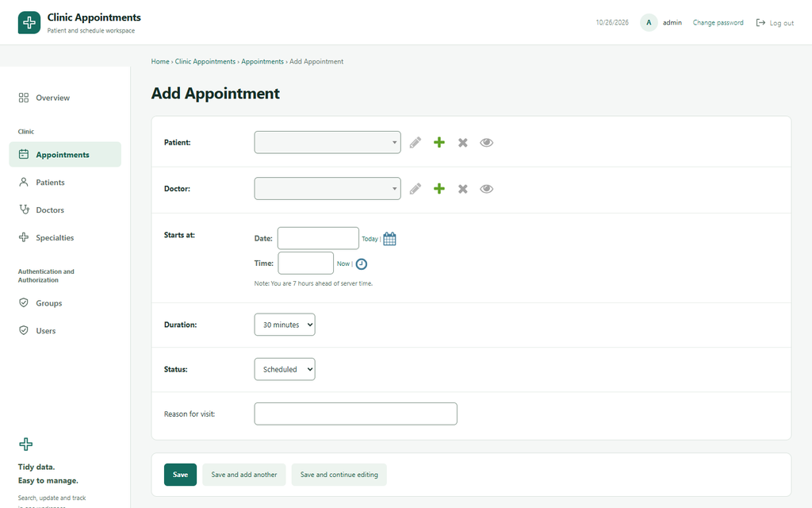
Task: Expand the Status select showing Scheduled
Action: tap(285, 369)
